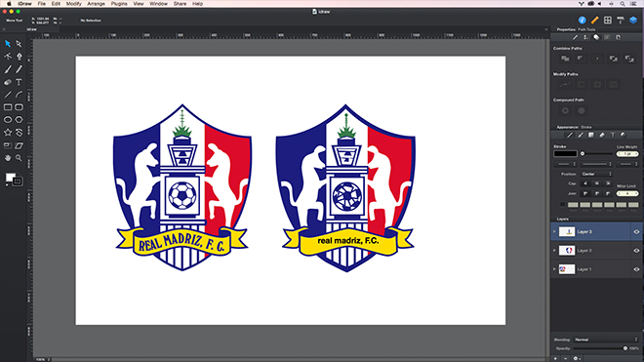Click the first Compound Path button
The width and height of the screenshot is (644, 362).
click(x=565, y=110)
